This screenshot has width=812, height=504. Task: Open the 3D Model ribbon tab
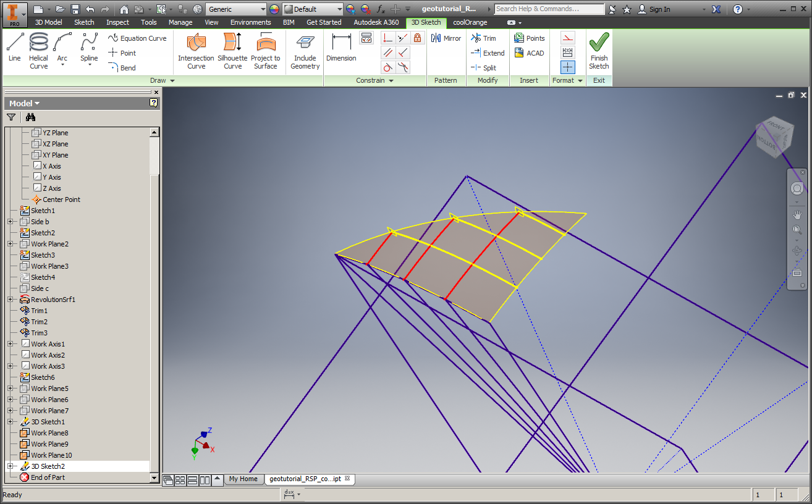click(x=48, y=22)
